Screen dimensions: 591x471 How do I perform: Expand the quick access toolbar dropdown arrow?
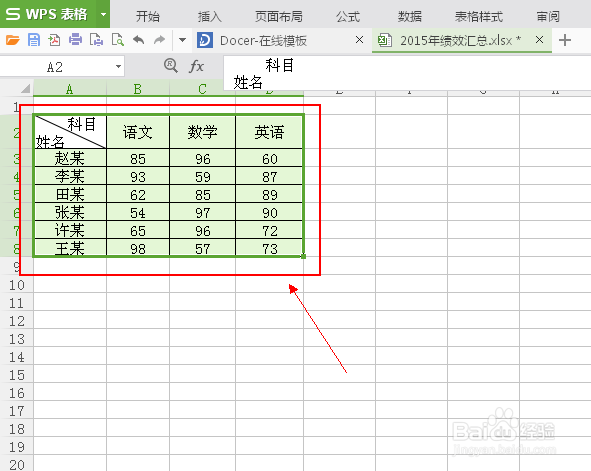pos(182,40)
